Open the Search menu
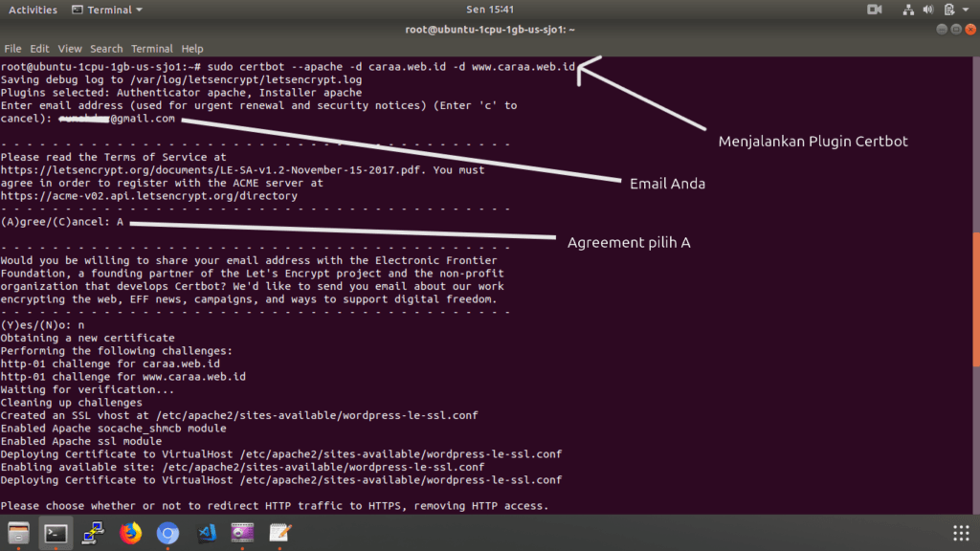 tap(106, 48)
